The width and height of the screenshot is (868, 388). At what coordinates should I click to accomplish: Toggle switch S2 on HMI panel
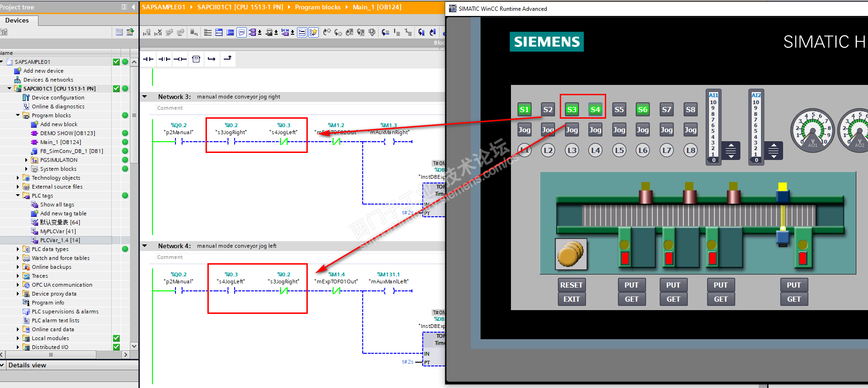point(548,110)
